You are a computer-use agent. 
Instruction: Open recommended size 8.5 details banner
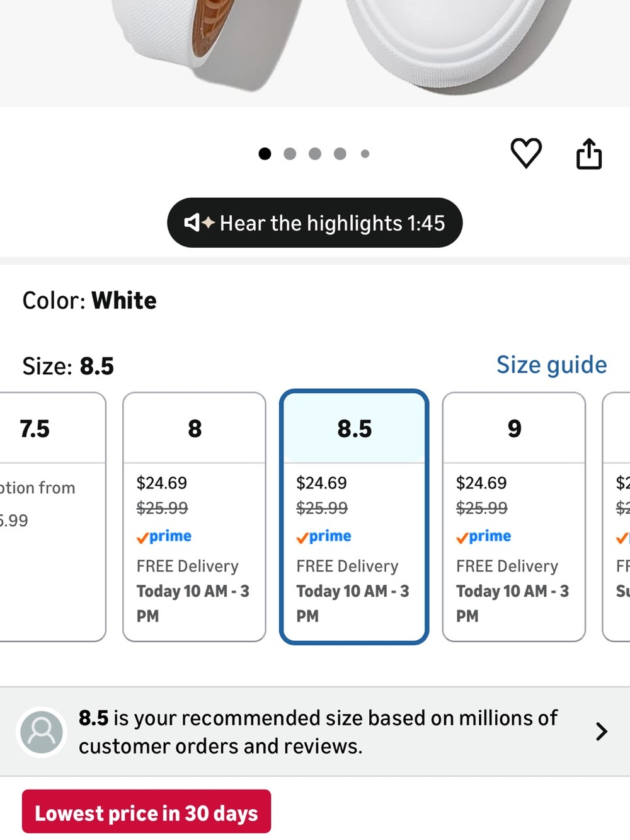click(x=315, y=732)
